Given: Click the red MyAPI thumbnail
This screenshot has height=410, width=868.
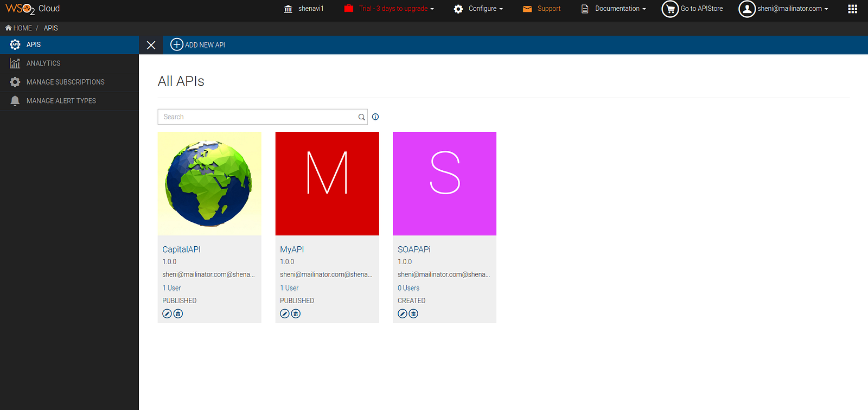Looking at the screenshot, I should [x=327, y=183].
